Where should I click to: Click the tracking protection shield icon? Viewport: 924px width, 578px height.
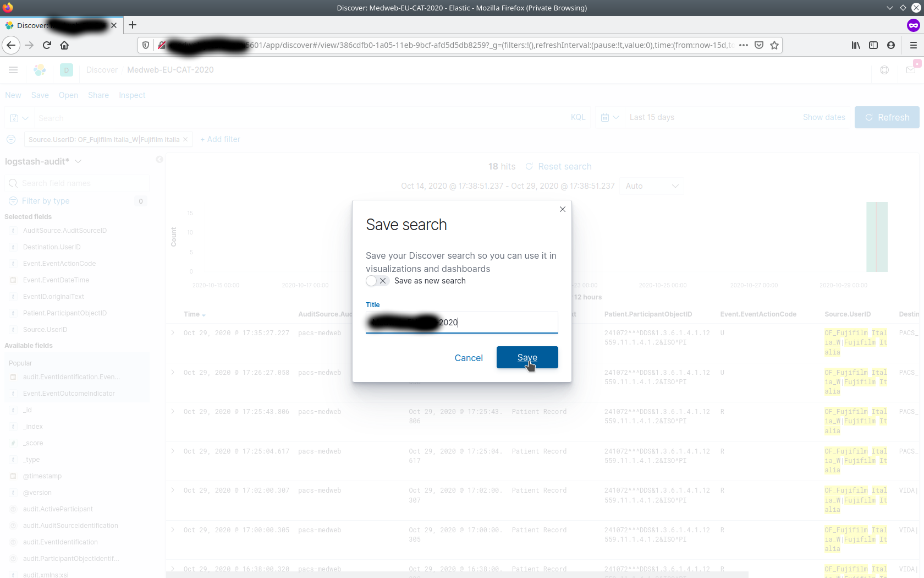click(x=146, y=45)
